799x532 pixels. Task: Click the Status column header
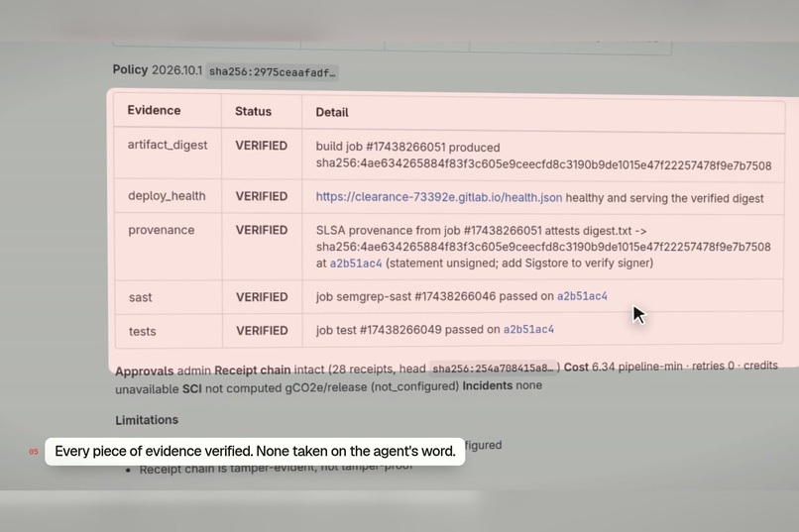point(253,111)
